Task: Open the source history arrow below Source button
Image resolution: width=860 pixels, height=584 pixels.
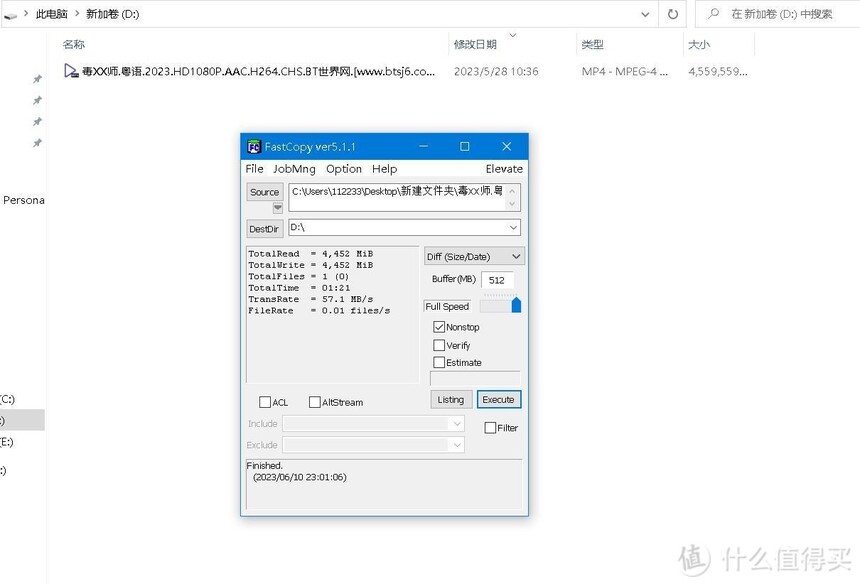Action: (x=278, y=208)
